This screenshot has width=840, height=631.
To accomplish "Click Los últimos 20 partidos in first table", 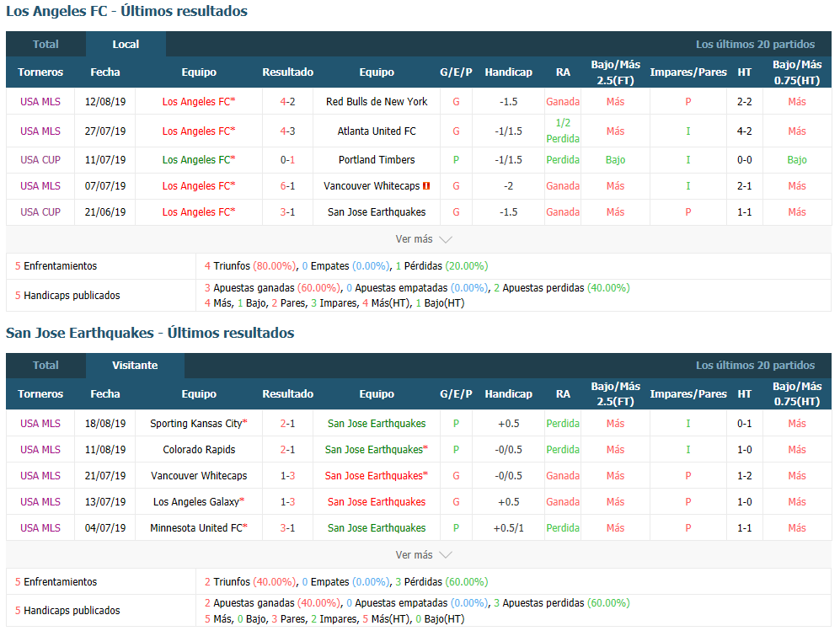I will [756, 45].
